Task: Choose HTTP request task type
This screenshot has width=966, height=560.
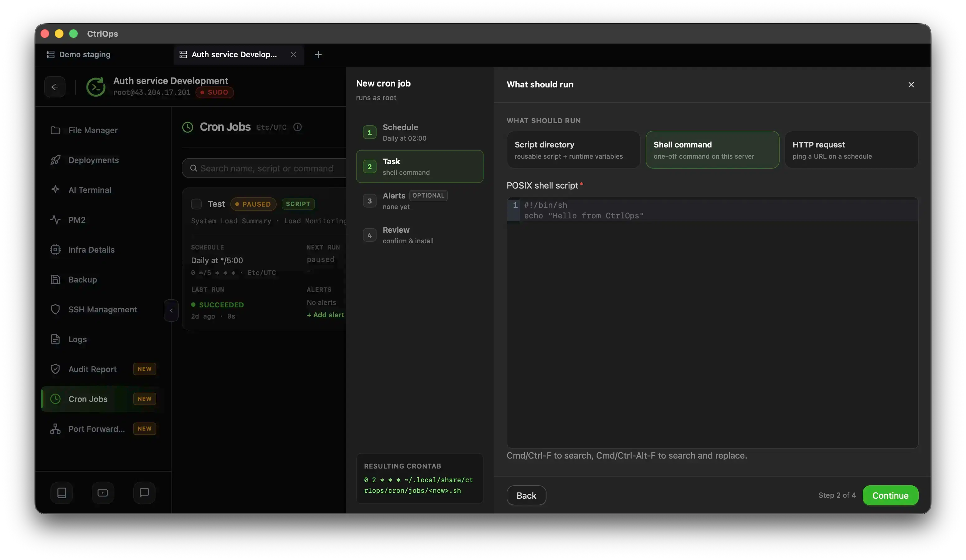Action: (x=851, y=150)
